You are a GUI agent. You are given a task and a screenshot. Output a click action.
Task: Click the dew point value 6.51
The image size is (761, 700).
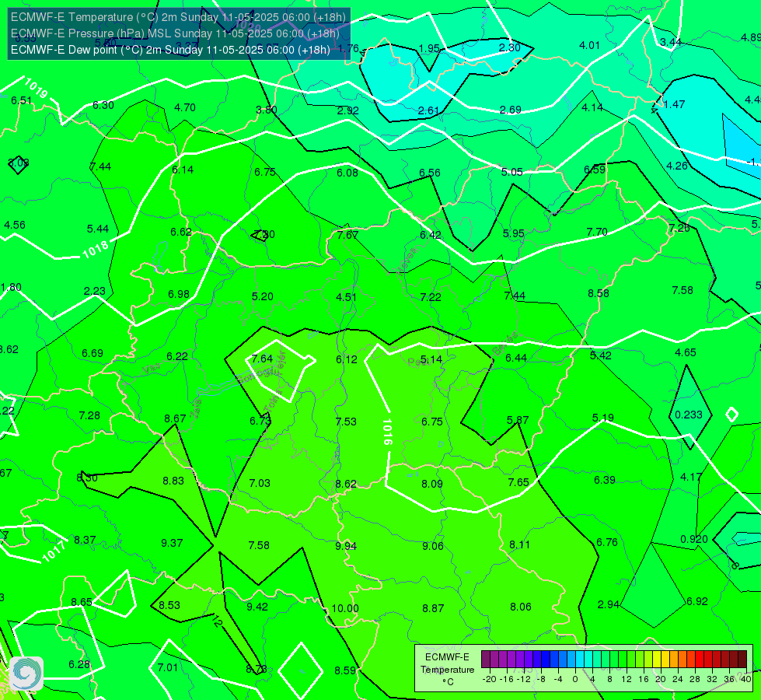tap(21, 100)
